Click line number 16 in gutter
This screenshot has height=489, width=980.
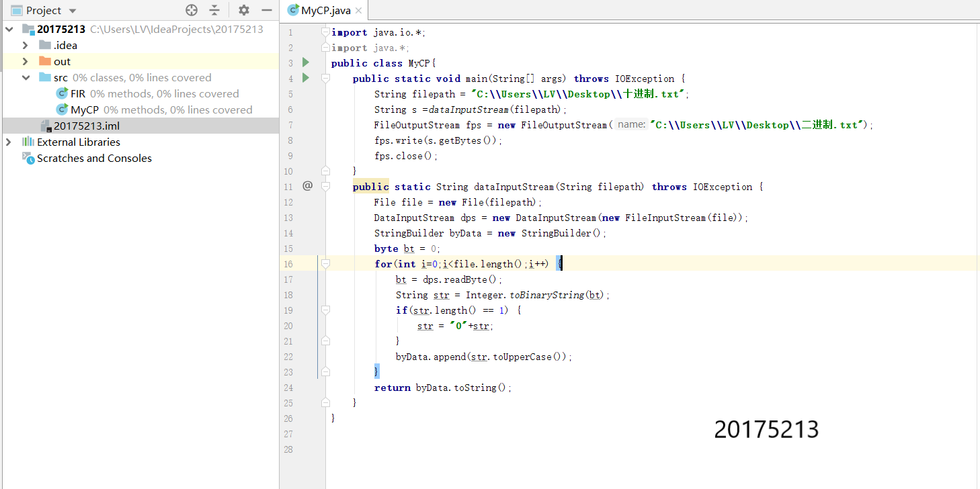pyautogui.click(x=288, y=265)
